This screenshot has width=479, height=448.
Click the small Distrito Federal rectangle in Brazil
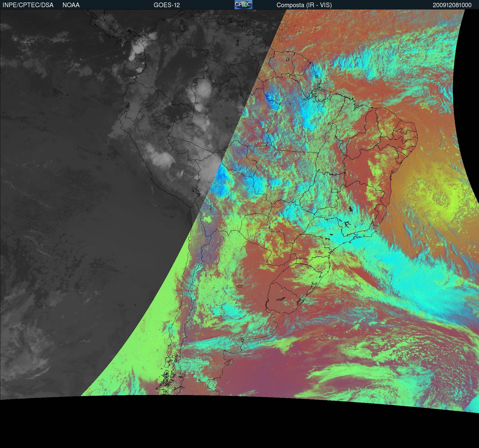[334, 190]
